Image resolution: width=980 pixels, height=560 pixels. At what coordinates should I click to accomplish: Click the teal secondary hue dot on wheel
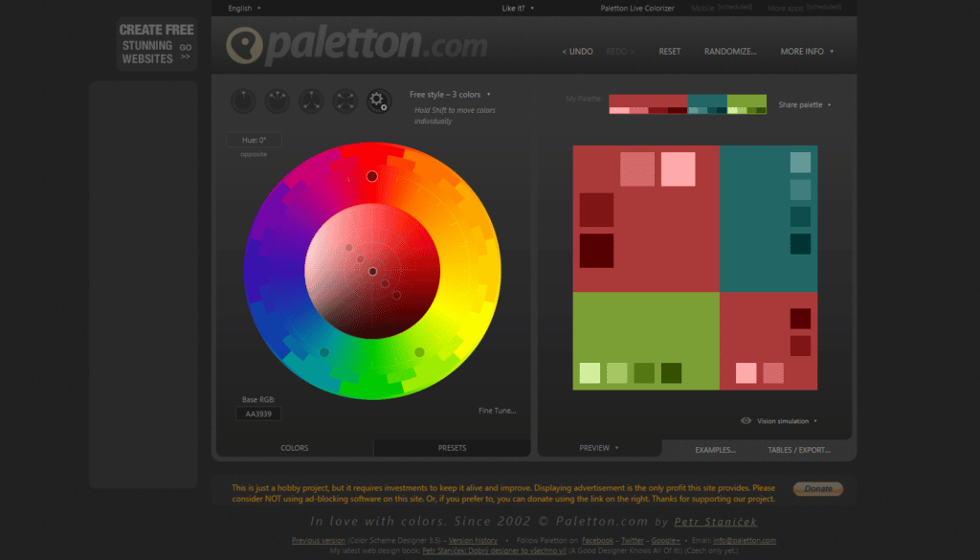[x=324, y=352]
